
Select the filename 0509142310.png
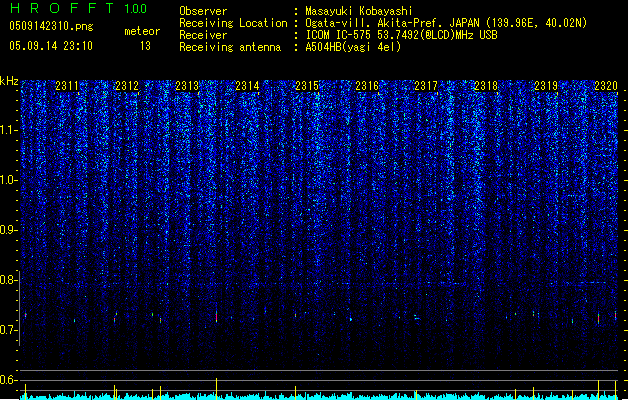(51, 26)
